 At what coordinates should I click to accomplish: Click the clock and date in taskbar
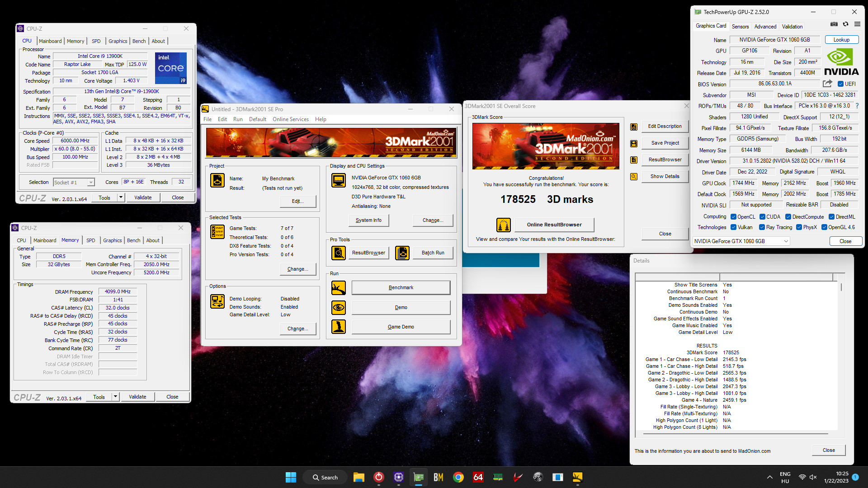(x=836, y=477)
